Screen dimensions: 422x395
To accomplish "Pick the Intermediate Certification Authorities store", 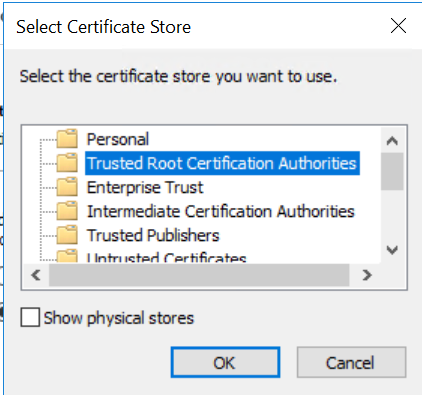I will click(221, 211).
